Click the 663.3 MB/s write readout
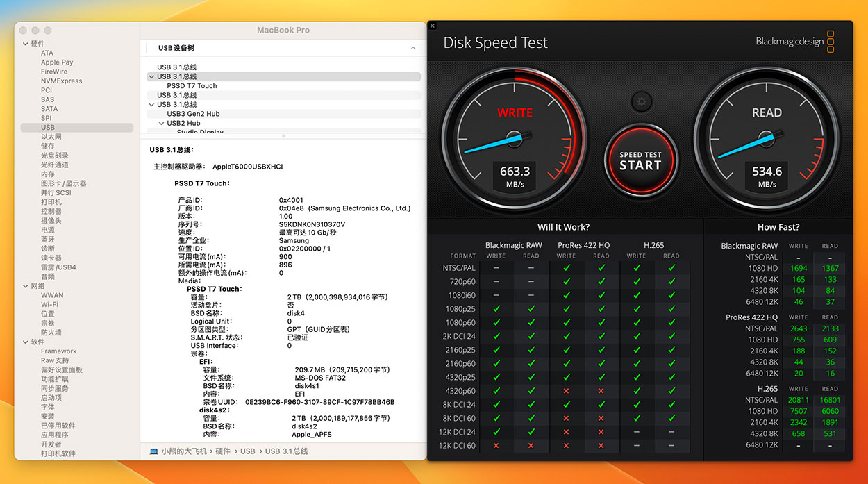Viewport: 868px width, 484px height. coord(515,176)
